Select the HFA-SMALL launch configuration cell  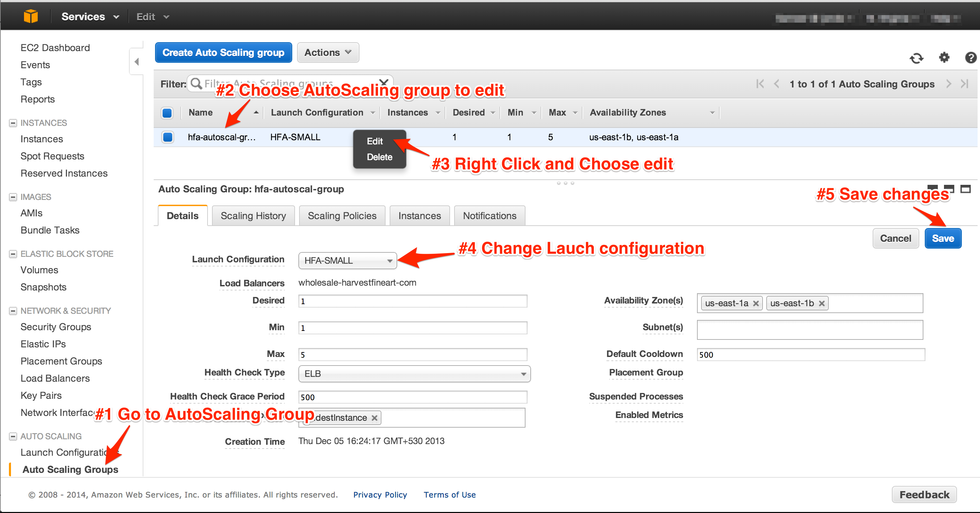295,137
